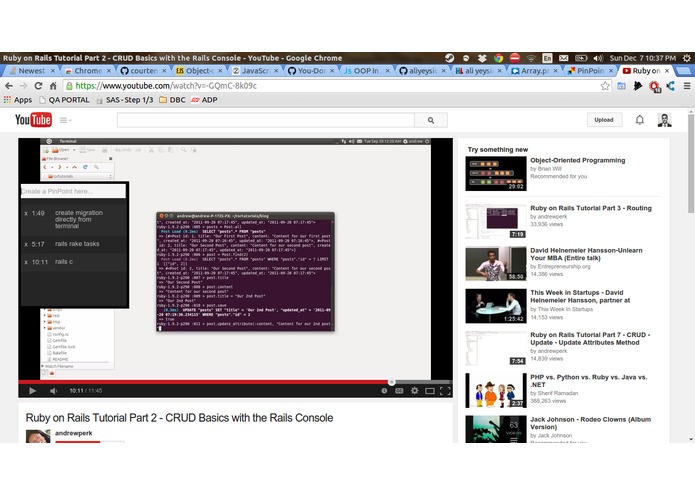Screen dimensions: 695x494
Task: Jump to 'rails c' pinpoint
Action: [x=64, y=262]
